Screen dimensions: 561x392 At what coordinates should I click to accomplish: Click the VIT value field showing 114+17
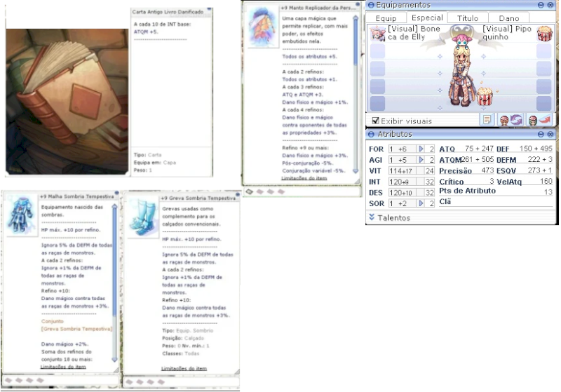point(407,171)
